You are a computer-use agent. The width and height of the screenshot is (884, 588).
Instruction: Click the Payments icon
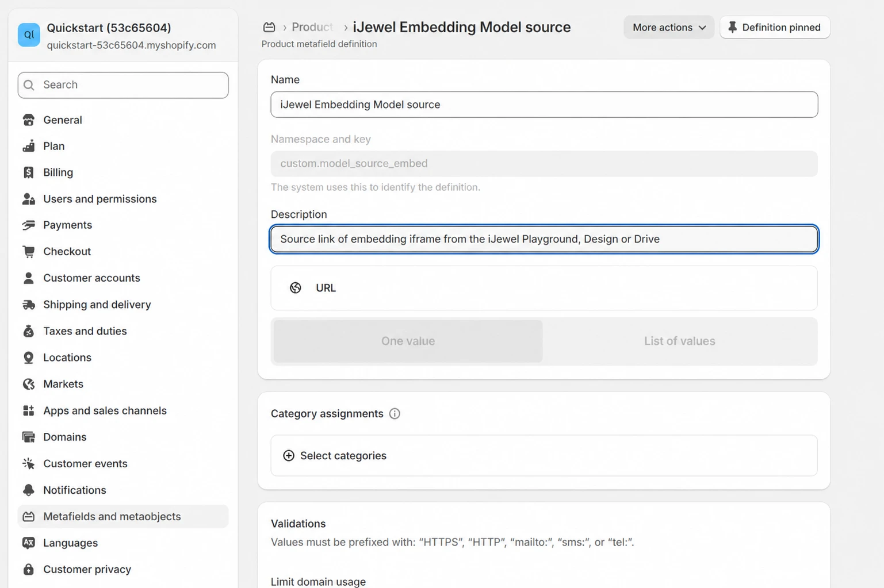(x=28, y=225)
